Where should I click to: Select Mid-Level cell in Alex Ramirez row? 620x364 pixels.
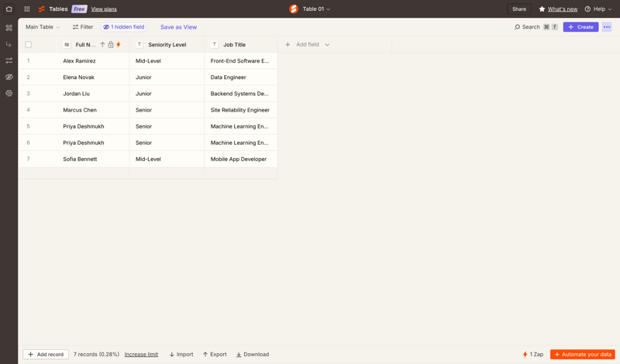(167, 61)
